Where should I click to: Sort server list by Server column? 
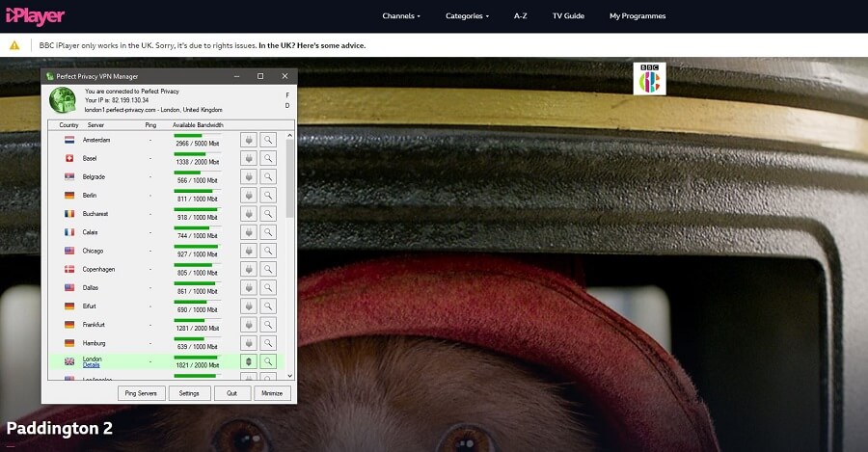pos(95,125)
